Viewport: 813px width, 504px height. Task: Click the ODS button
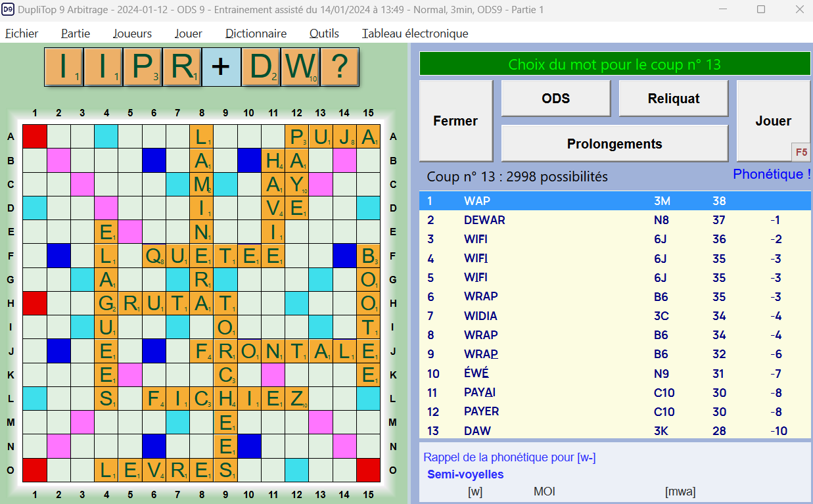pyautogui.click(x=555, y=99)
